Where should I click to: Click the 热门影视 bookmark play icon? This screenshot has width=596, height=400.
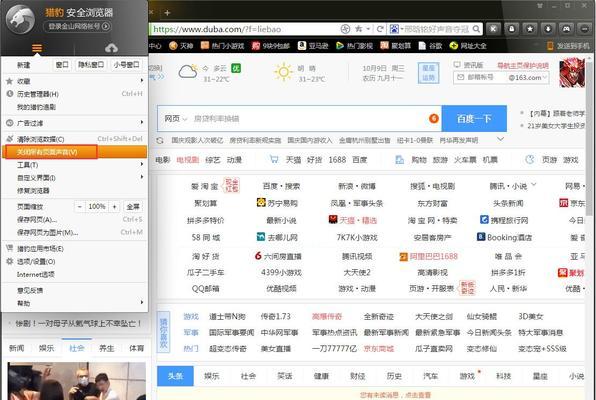(x=340, y=46)
